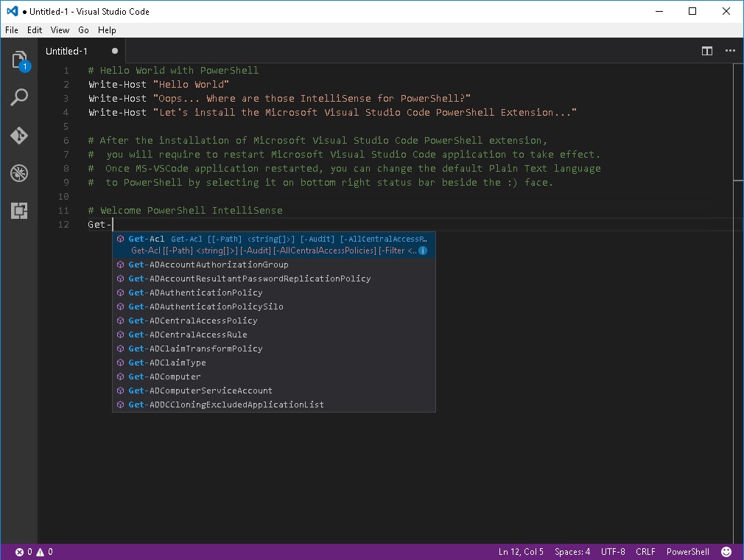
Task: Change language mode via PowerShell
Action: pyautogui.click(x=687, y=552)
